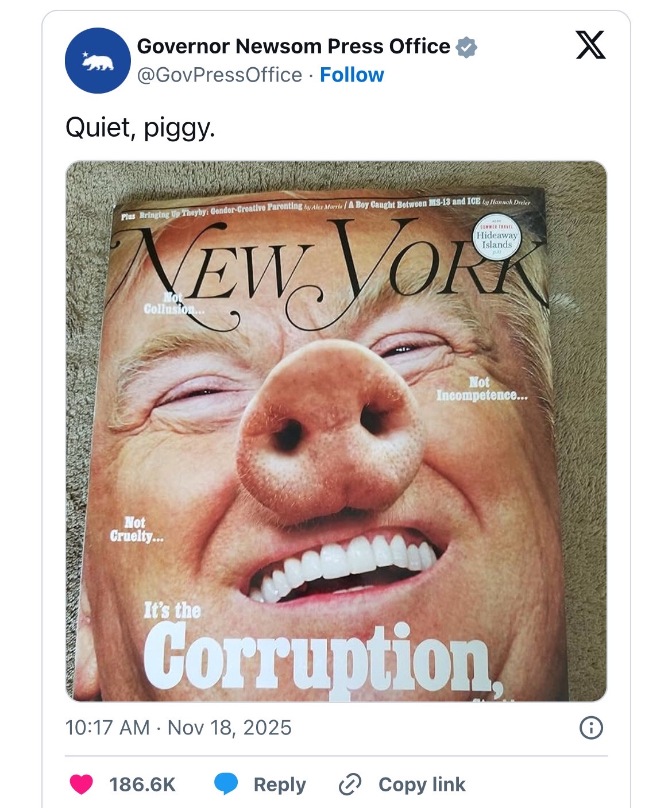Open the 10:17 AM timestamp link
672x808 pixels.
click(107, 728)
